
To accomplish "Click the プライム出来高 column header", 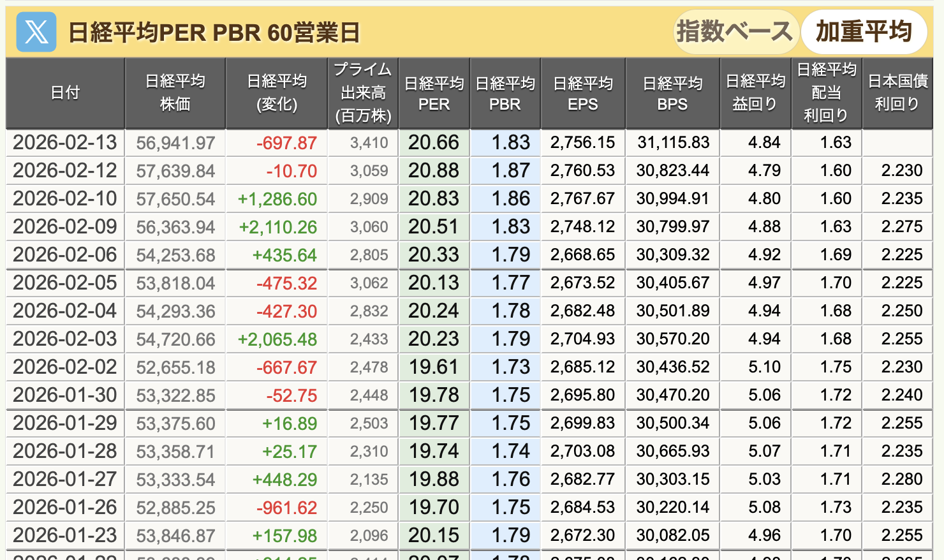I will coord(363,93).
